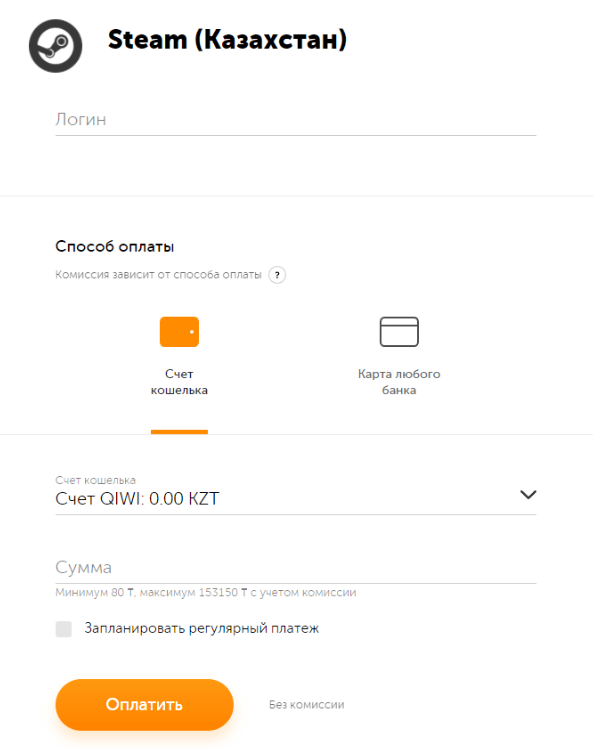593x748 pixels.
Task: Focus the "Логин" input field
Action: click(296, 119)
